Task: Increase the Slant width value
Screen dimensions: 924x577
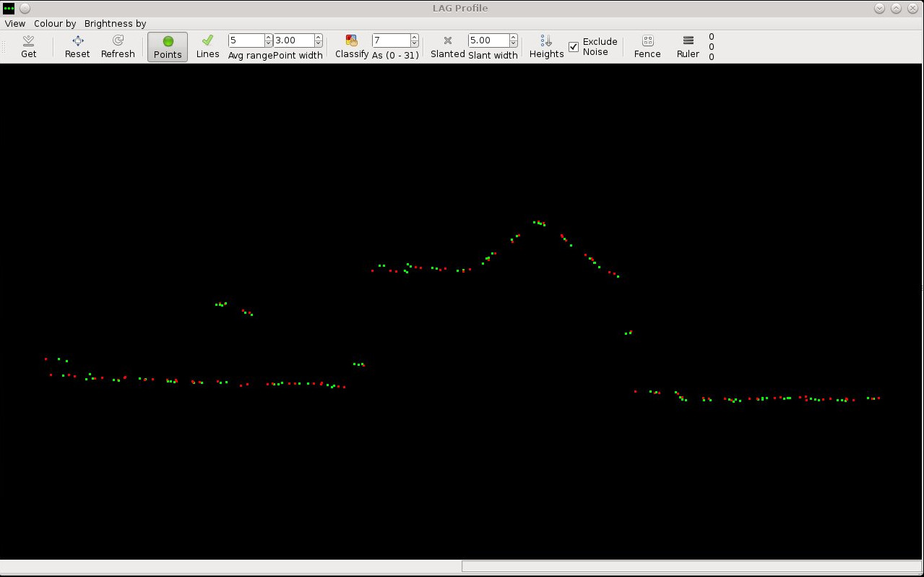Action: point(514,38)
